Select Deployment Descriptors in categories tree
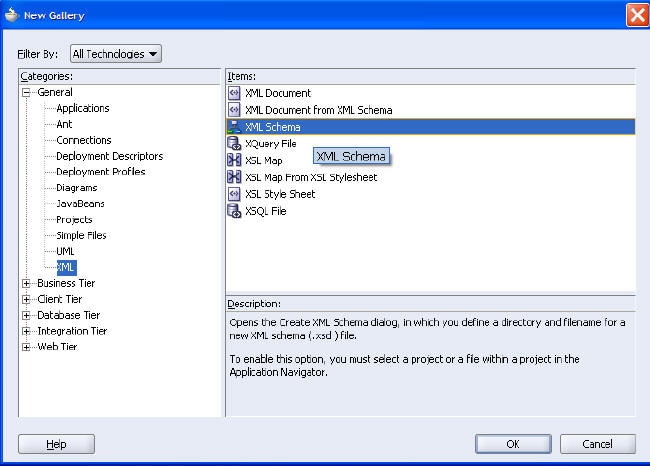This screenshot has height=466, width=650. click(x=109, y=156)
